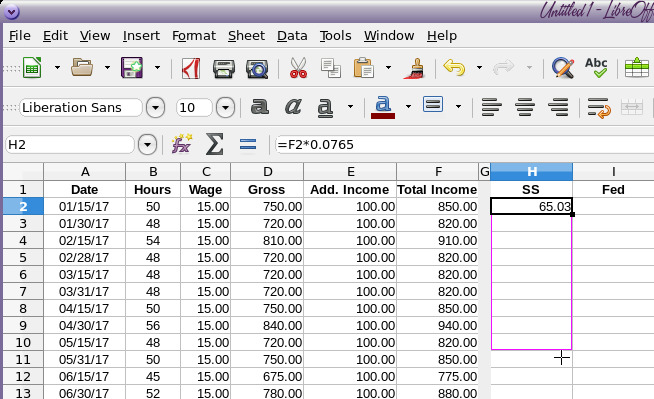Click the Background color icon
The image size is (654, 399).
coord(433,105)
